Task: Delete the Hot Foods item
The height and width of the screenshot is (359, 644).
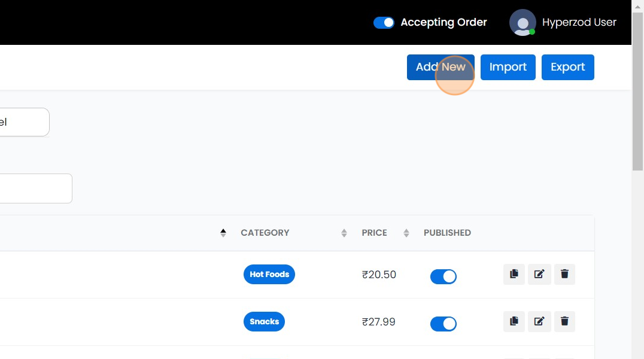Action: click(x=564, y=274)
